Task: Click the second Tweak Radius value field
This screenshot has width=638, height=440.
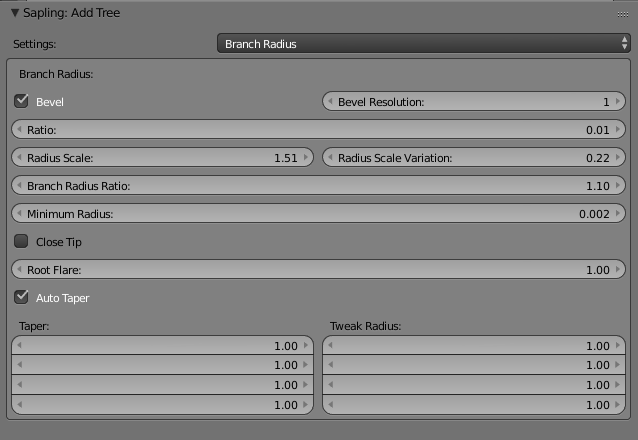Action: point(474,365)
